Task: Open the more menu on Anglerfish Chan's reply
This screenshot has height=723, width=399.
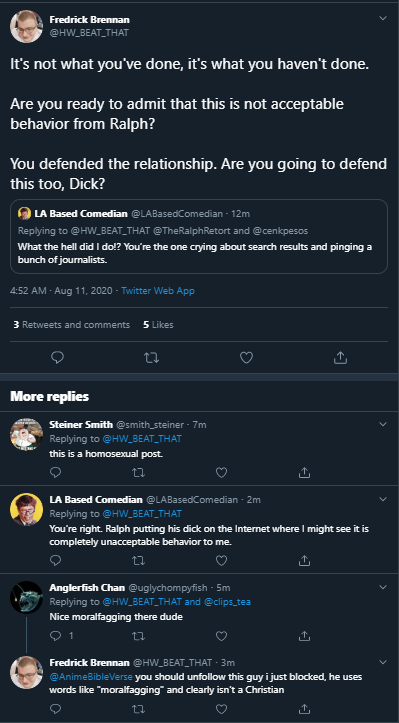Action: coord(383,587)
